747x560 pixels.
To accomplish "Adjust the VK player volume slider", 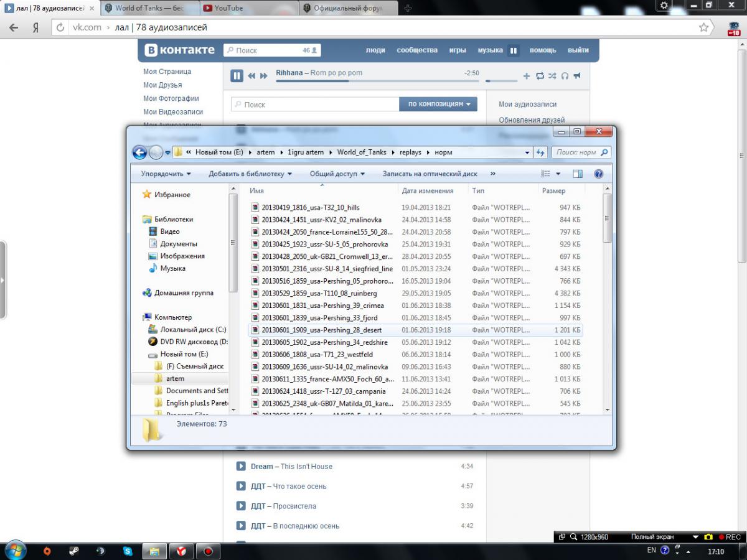I will [501, 80].
